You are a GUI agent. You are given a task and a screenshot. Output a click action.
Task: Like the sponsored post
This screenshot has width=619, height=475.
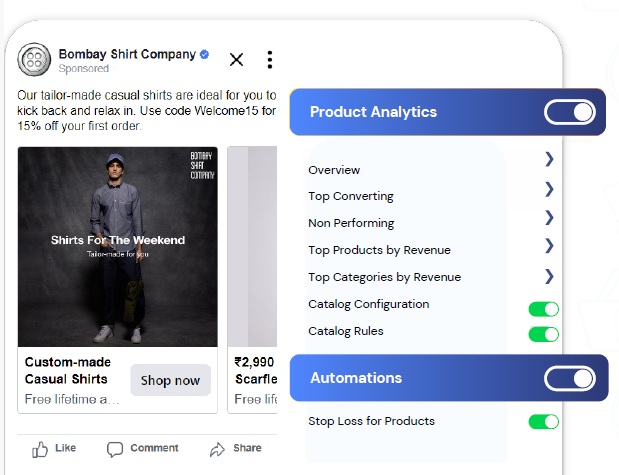[x=54, y=449]
